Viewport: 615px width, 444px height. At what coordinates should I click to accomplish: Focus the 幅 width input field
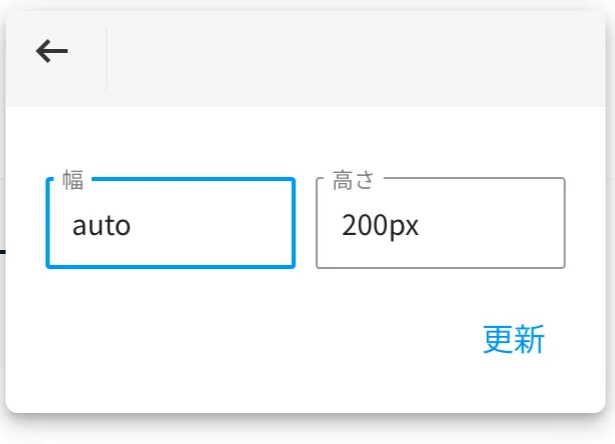point(171,223)
